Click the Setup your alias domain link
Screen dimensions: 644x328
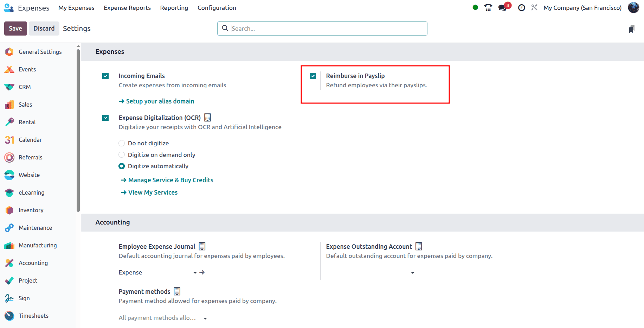pyautogui.click(x=160, y=101)
